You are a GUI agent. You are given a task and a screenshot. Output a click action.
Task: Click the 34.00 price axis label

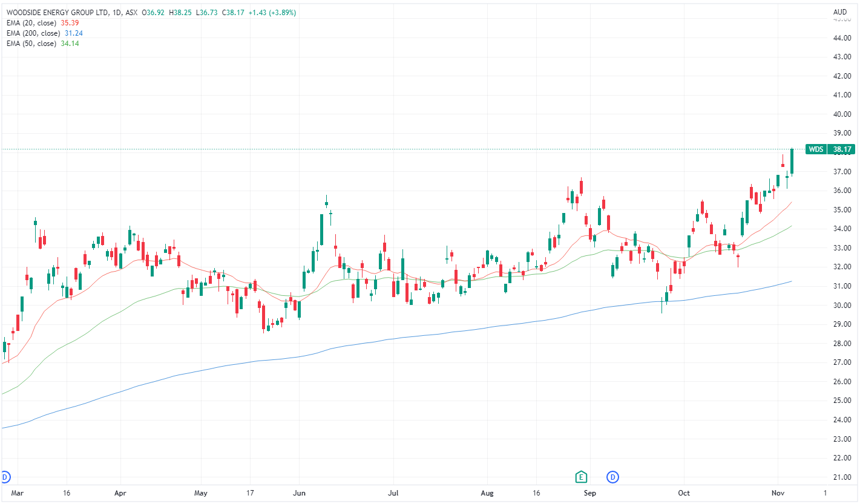tap(842, 229)
